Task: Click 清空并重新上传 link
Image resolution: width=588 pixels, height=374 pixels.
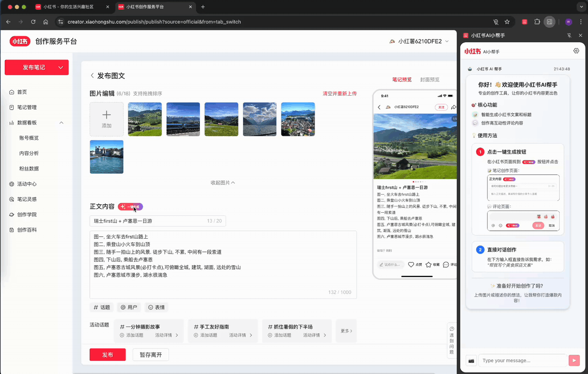Action: pos(340,94)
